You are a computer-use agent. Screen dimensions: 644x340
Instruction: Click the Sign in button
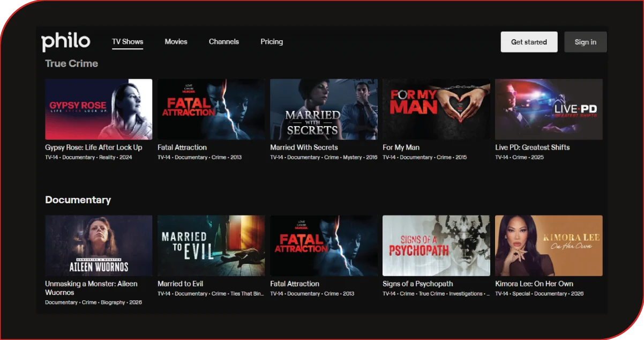tap(586, 42)
